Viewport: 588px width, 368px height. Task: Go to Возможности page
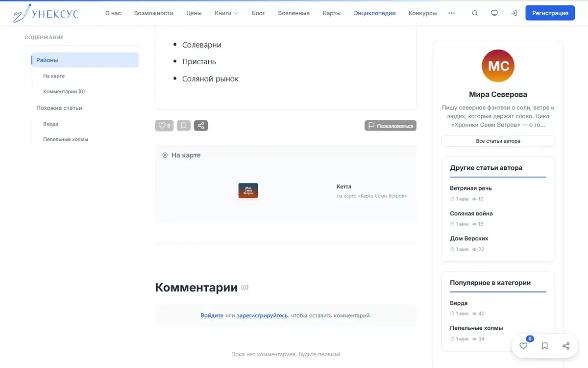[x=154, y=13]
